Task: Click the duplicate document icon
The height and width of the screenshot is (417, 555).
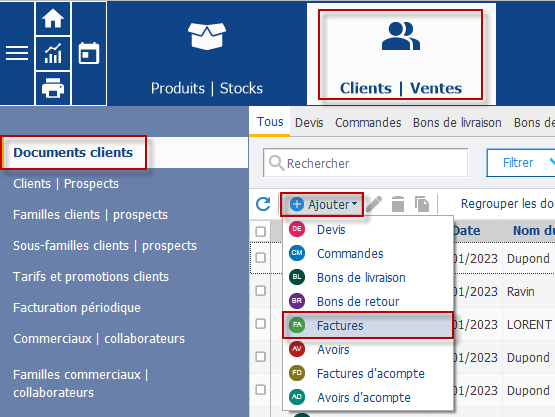Action: 422,204
